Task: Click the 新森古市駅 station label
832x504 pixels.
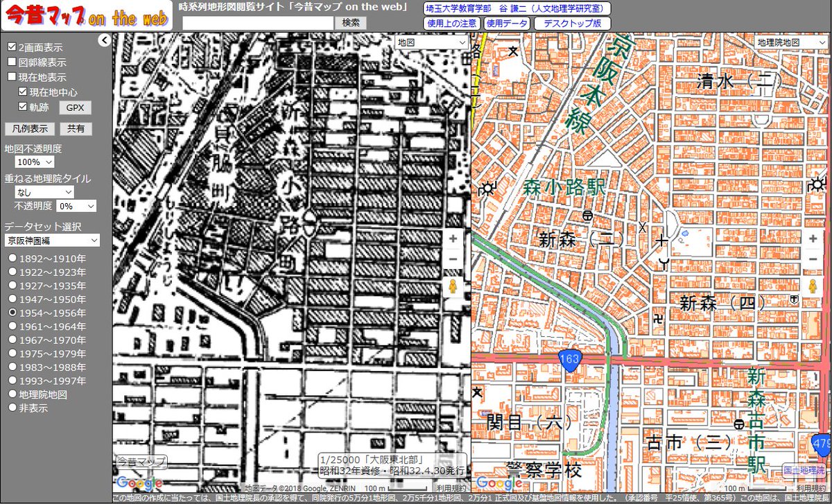Action: pyautogui.click(x=756, y=422)
